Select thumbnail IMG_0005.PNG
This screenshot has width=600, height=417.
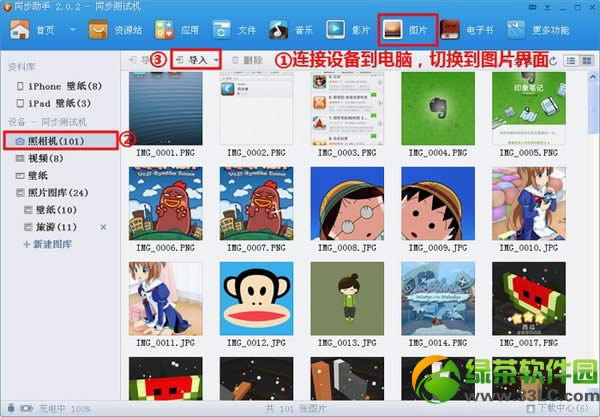(x=529, y=109)
